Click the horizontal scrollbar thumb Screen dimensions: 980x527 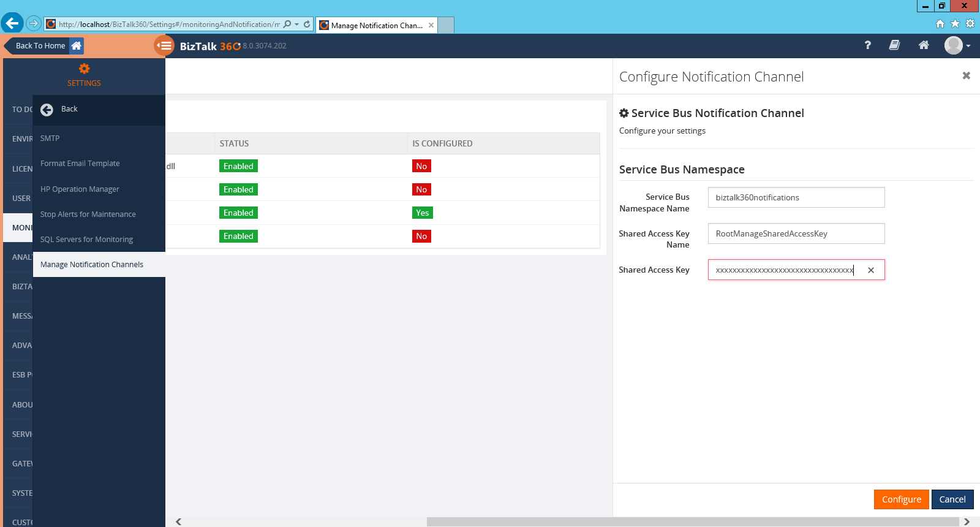[x=693, y=522]
